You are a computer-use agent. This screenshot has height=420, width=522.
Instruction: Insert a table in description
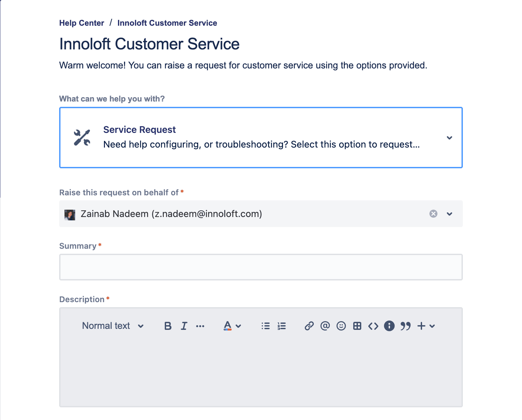coord(357,326)
